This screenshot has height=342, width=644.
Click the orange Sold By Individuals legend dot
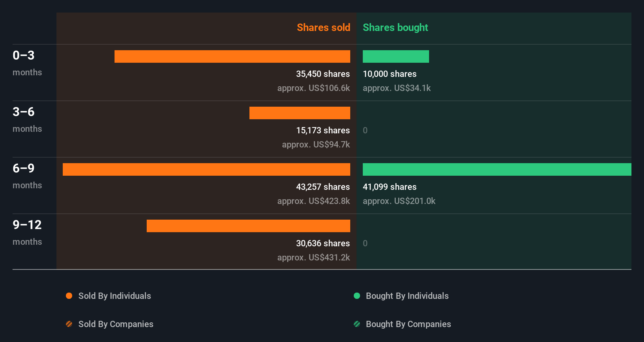[69, 296]
